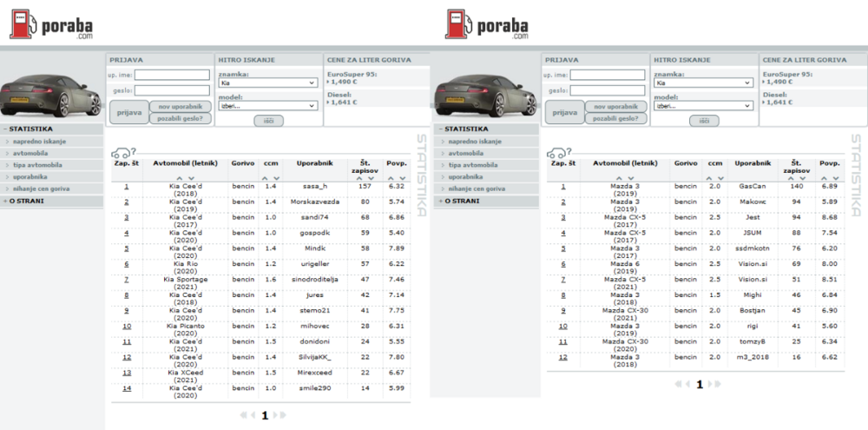The height and width of the screenshot is (430, 868).
Task: Open the znamka dropdown on the Kia results page
Action: (269, 83)
